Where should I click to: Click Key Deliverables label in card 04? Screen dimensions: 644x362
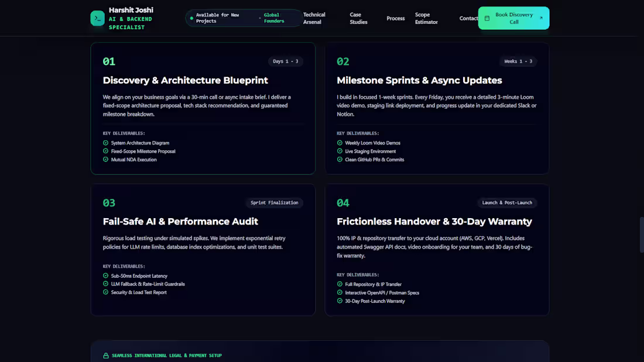358,275
